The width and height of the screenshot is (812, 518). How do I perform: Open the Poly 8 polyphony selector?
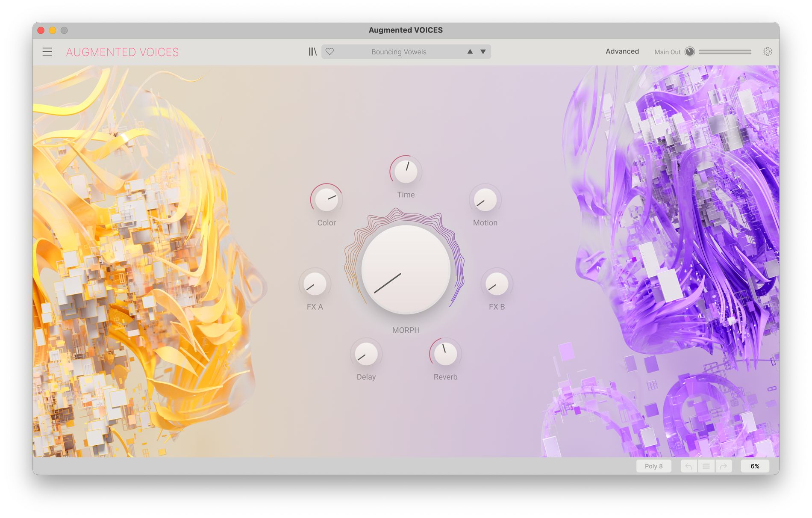(653, 466)
